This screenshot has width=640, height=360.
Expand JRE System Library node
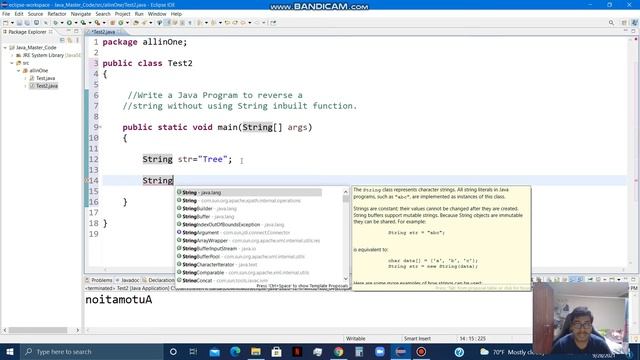point(12,55)
